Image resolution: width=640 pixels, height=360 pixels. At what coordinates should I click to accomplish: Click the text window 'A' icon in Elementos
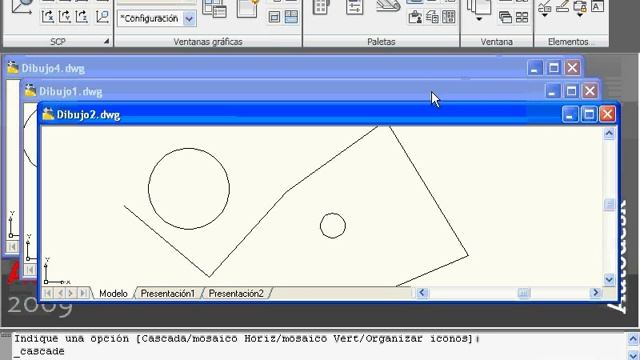(597, 7)
